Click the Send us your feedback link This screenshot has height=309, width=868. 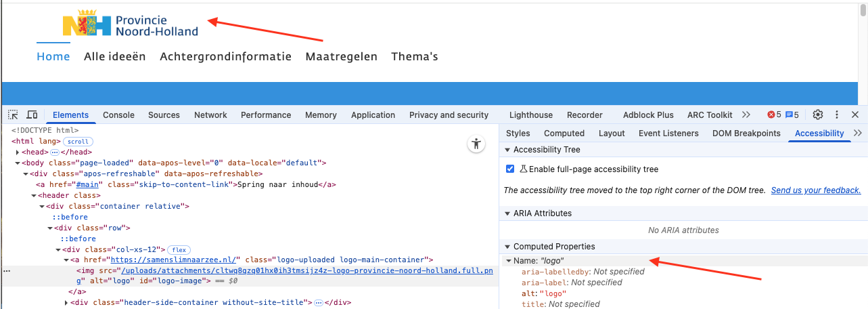coord(816,190)
